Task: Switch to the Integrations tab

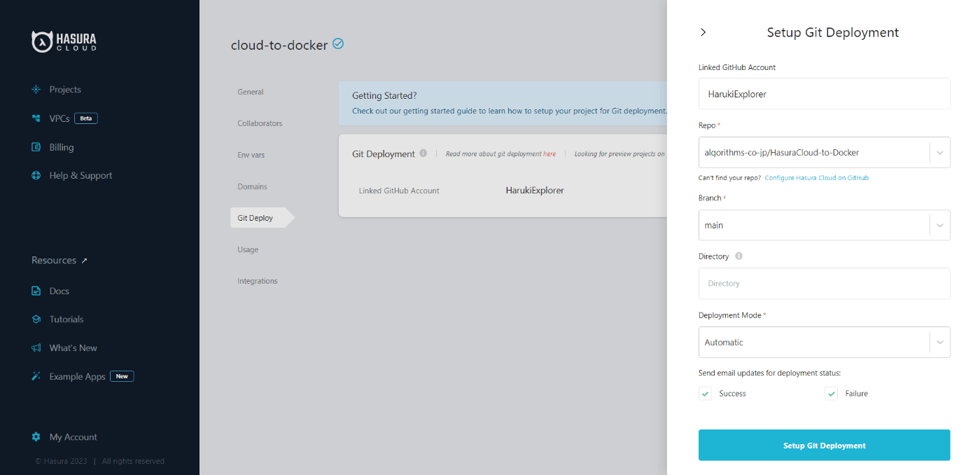Action: click(x=258, y=281)
